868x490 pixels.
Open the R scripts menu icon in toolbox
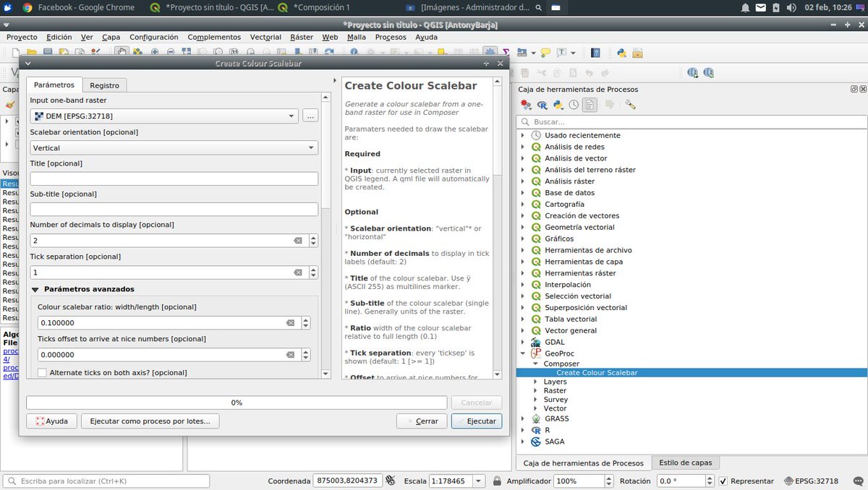tap(542, 105)
